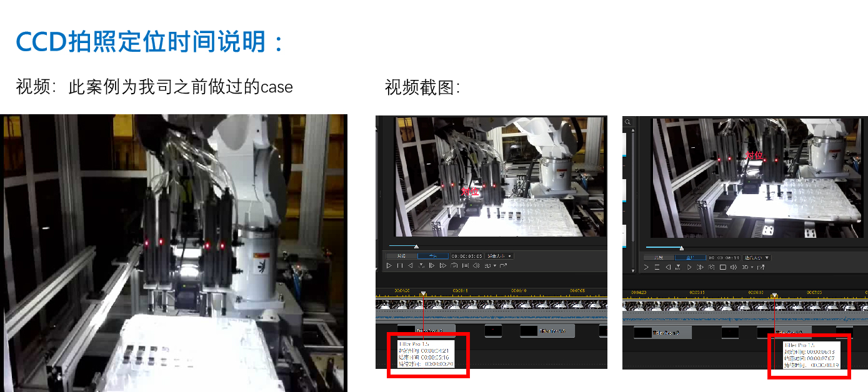Click volume speaker icon in the left editor
Image resolution: width=868 pixels, height=392 pixels.
point(476,266)
